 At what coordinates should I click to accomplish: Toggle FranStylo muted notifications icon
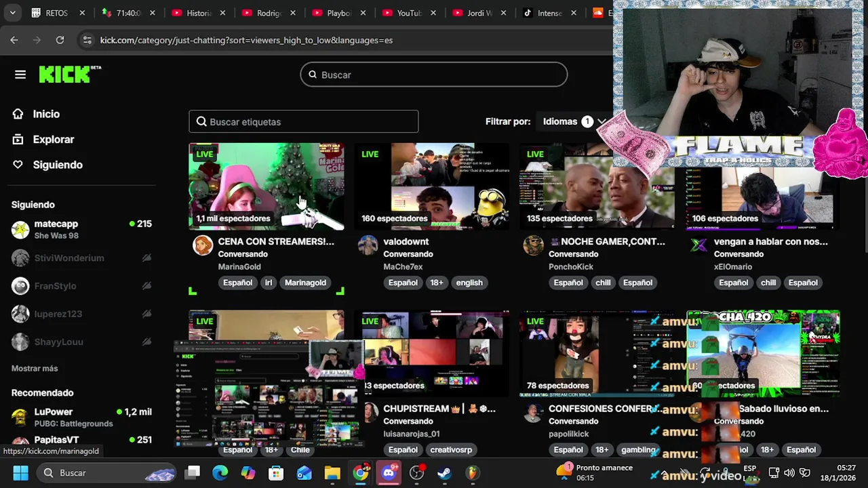coord(146,286)
